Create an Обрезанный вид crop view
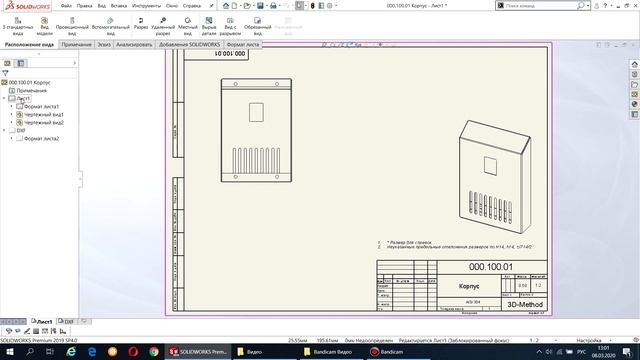The height and width of the screenshot is (360, 640). (258, 26)
